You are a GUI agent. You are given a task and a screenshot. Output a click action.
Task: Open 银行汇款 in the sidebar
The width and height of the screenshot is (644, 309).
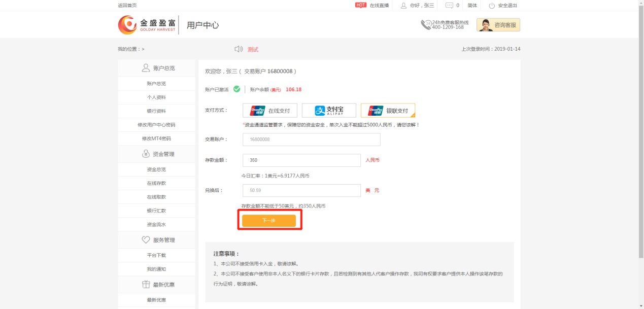click(156, 211)
